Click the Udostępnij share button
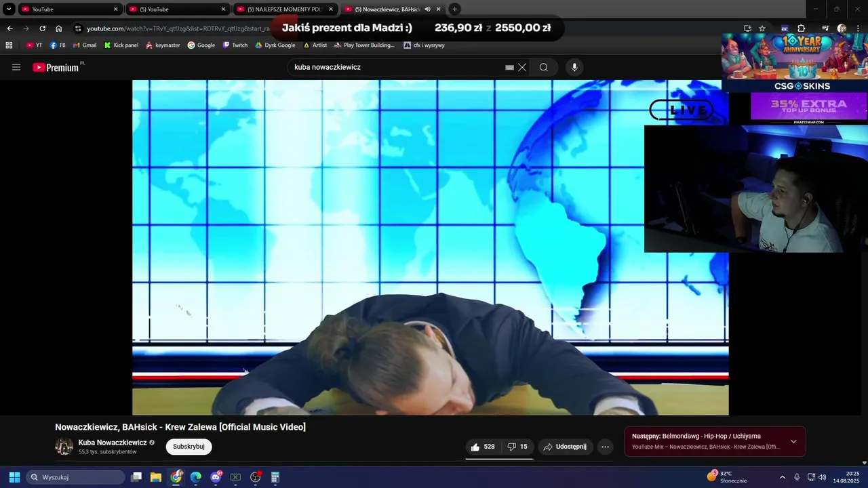This screenshot has height=488, width=868. click(566, 447)
